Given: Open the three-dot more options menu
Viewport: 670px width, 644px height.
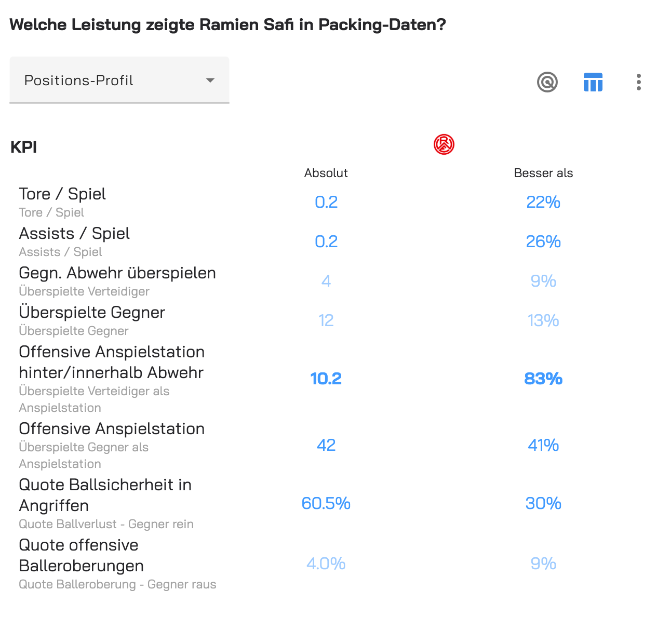Looking at the screenshot, I should [638, 82].
